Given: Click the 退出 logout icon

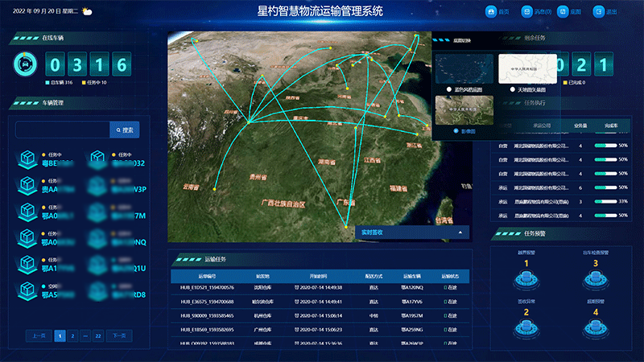Looking at the screenshot, I should coord(598,12).
